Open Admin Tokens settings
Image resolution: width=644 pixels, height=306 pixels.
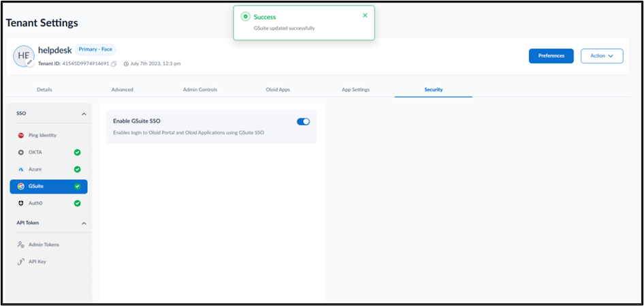coord(48,245)
